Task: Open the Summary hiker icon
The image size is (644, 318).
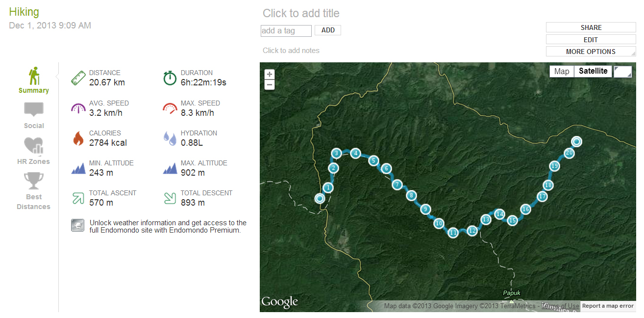Action: pyautogui.click(x=33, y=76)
